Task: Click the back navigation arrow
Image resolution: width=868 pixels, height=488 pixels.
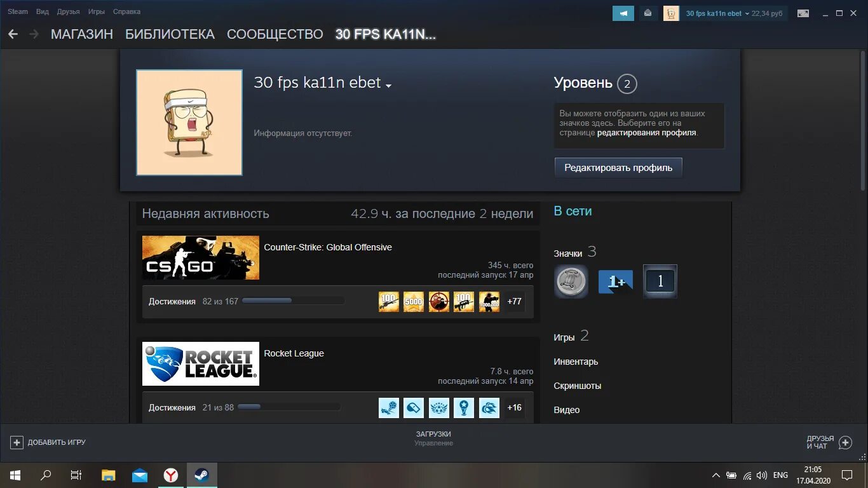Action: (13, 34)
